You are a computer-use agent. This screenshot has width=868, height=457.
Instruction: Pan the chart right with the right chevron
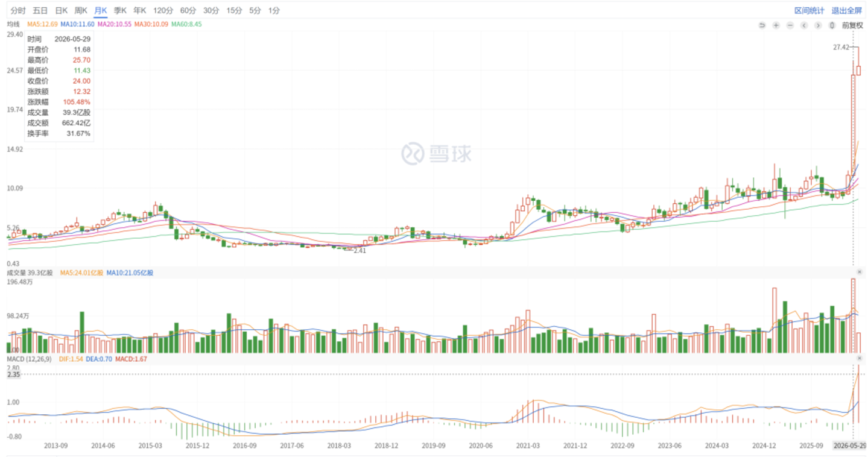pyautogui.click(x=818, y=25)
